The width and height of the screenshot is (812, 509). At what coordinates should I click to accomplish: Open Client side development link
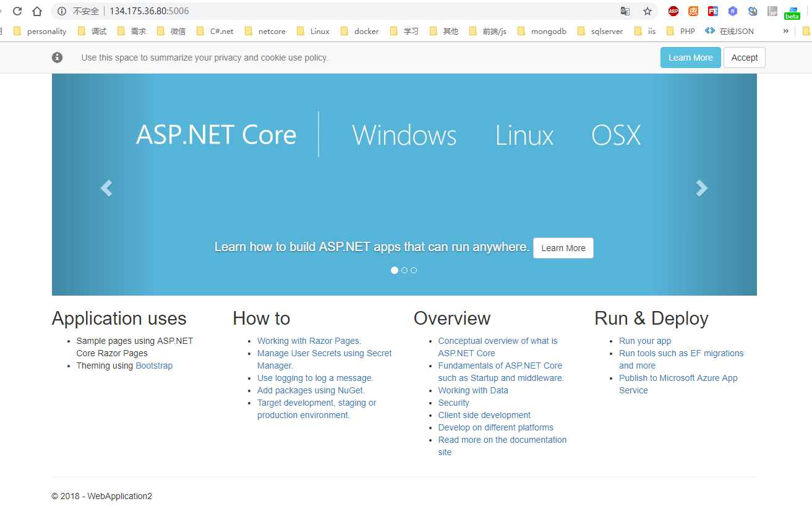(x=484, y=415)
